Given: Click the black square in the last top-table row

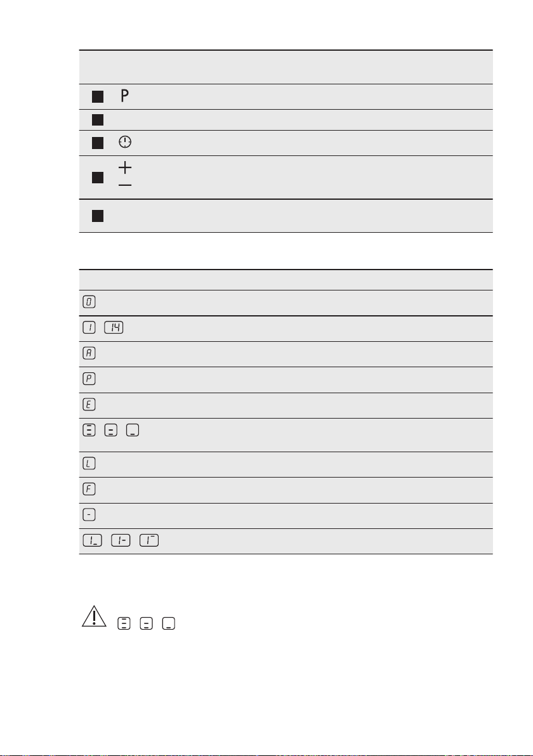Looking at the screenshot, I should 98,216.
